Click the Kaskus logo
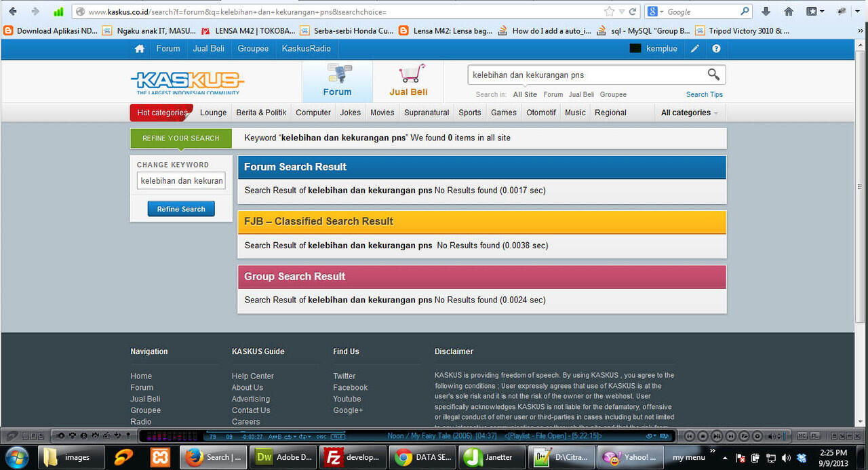This screenshot has width=868, height=470. click(x=187, y=83)
